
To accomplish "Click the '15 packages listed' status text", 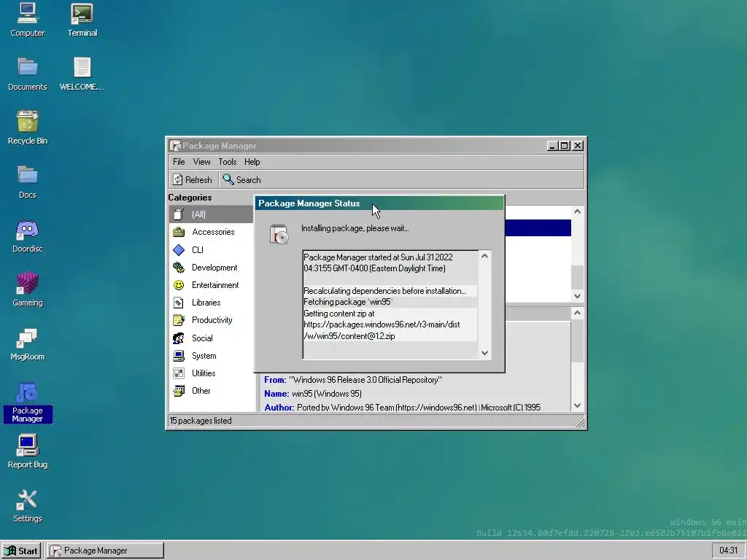I will click(x=201, y=421).
